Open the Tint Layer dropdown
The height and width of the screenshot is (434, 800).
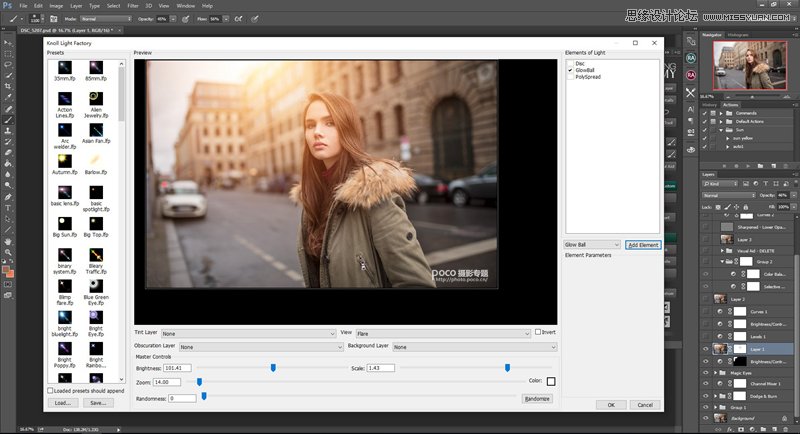pyautogui.click(x=248, y=333)
